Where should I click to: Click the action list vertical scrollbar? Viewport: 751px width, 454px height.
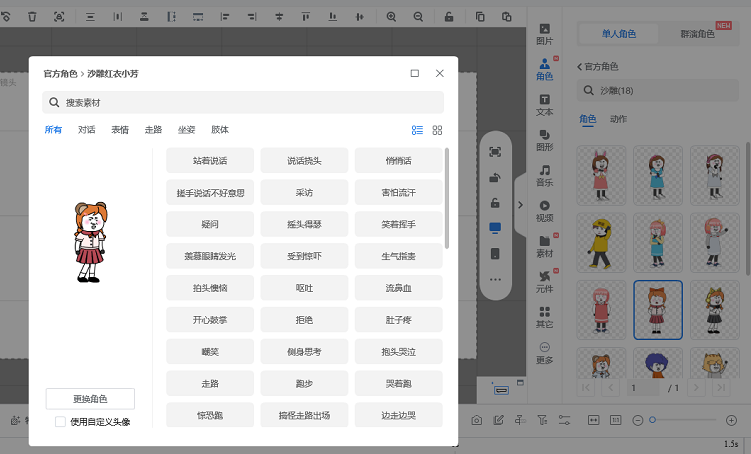coord(447,198)
